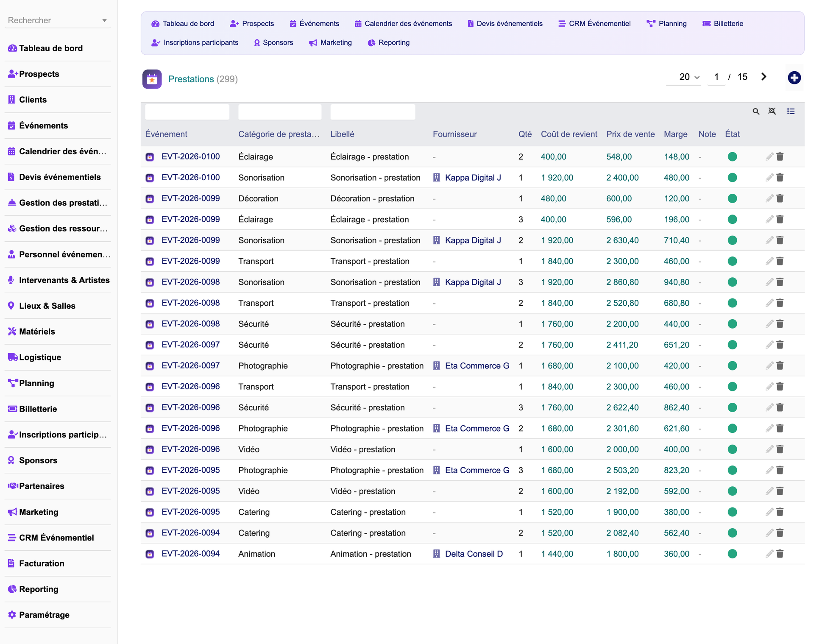Open the Rechercher dropdown in sidebar
825x644 pixels.
[58, 20]
